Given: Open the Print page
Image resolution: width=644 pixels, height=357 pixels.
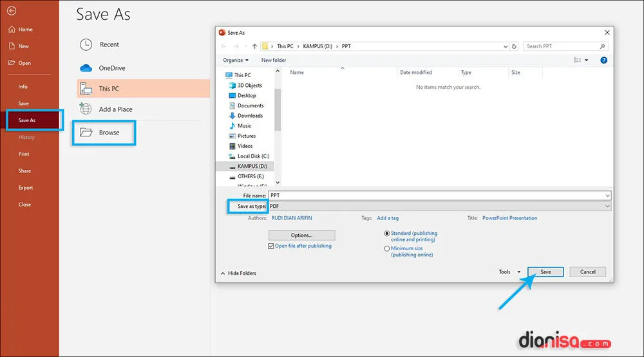Looking at the screenshot, I should 24,154.
